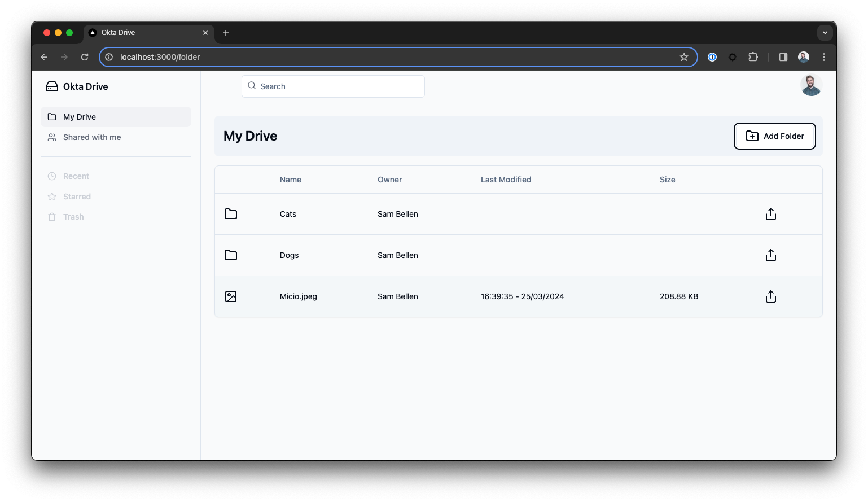Viewport: 868px width, 502px height.
Task: Click the search magnifier icon
Action: point(252,86)
